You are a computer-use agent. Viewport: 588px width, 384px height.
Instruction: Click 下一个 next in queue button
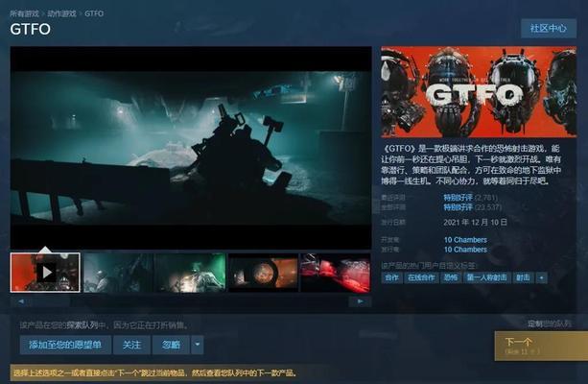tap(541, 346)
